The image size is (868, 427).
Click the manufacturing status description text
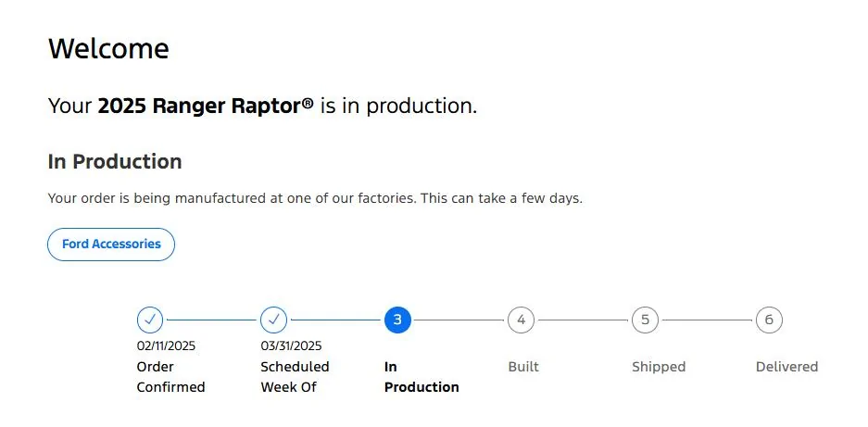pos(316,198)
